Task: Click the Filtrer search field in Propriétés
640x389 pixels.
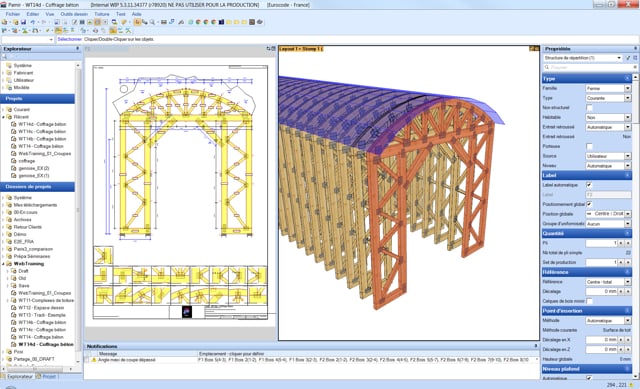Action: pos(590,67)
